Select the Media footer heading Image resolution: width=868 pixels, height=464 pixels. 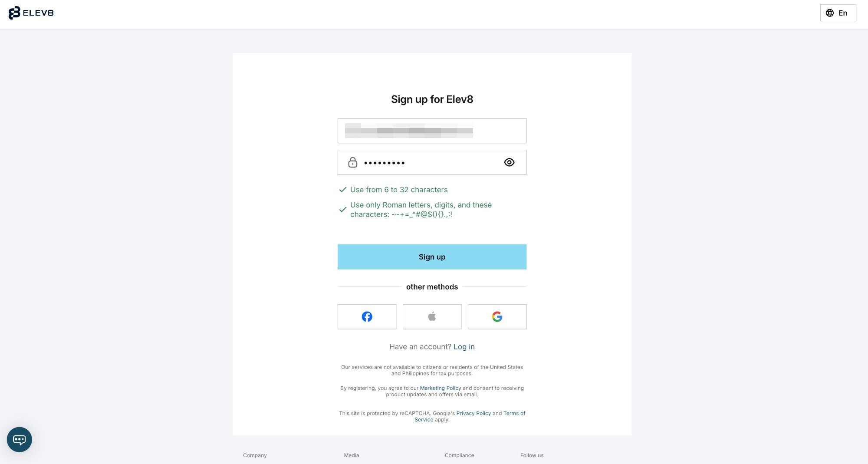[x=352, y=455]
